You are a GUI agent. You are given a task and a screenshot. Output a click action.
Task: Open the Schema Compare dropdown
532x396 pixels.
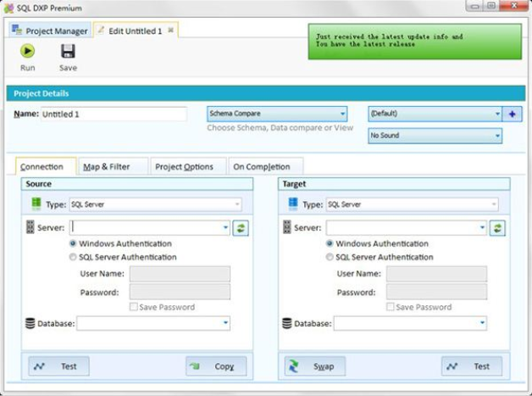277,114
